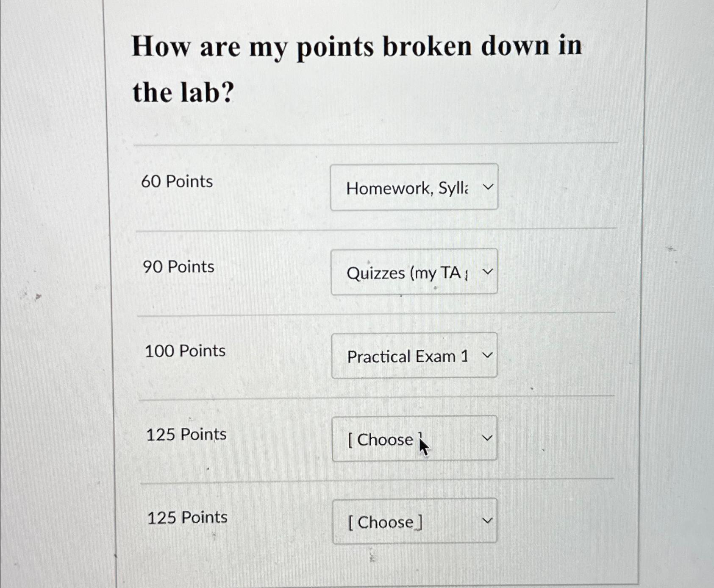The width and height of the screenshot is (714, 588).
Task: Select the Homework, Sylla answer box
Action: tap(407, 188)
